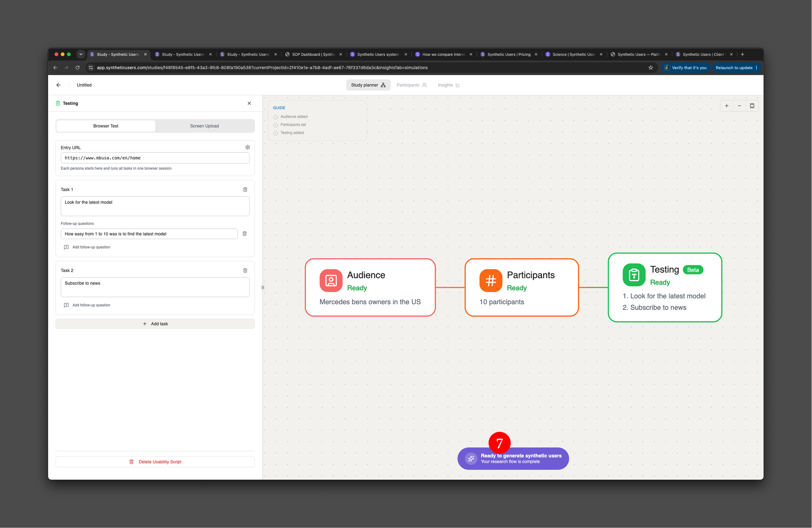This screenshot has height=528, width=812.
Task: Click Mercedes bens owners in the US text
Action: [x=370, y=302]
